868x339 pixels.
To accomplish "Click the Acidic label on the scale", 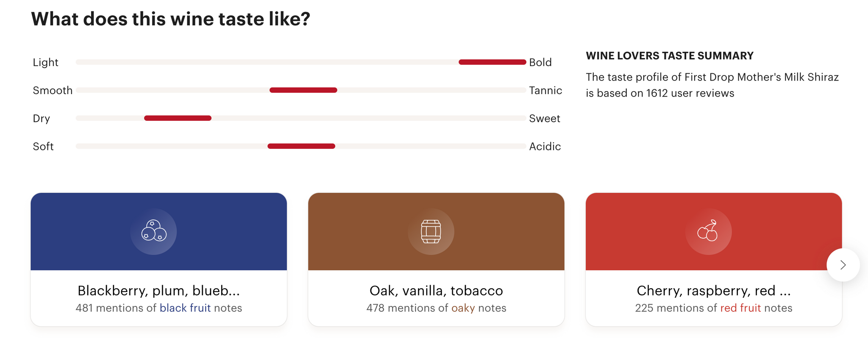I will [545, 146].
